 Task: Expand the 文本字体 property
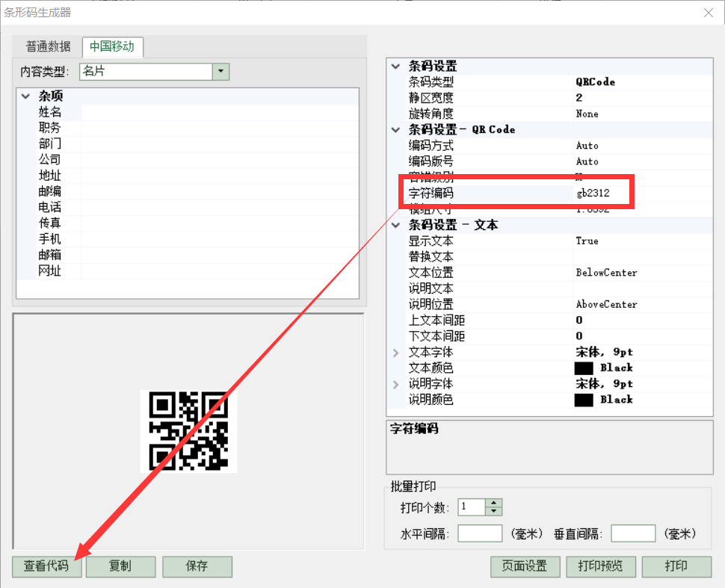coord(396,353)
